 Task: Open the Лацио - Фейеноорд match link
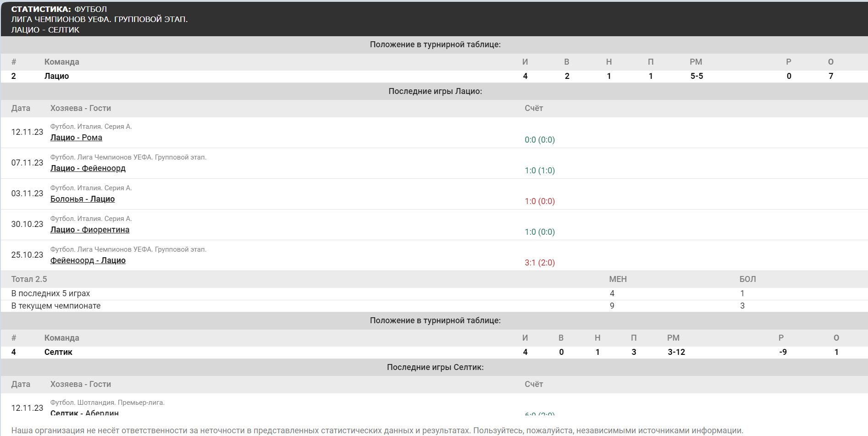[88, 168]
